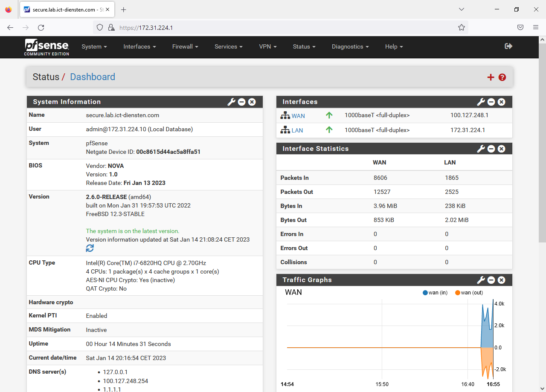Open the dashboard help question icon
Image resolution: width=546 pixels, height=392 pixels.
pyautogui.click(x=502, y=77)
